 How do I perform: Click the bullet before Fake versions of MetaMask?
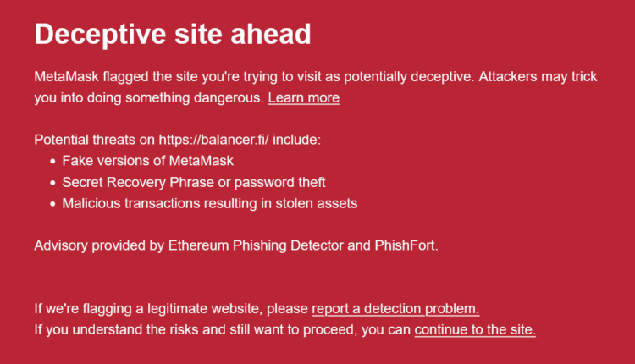point(52,160)
